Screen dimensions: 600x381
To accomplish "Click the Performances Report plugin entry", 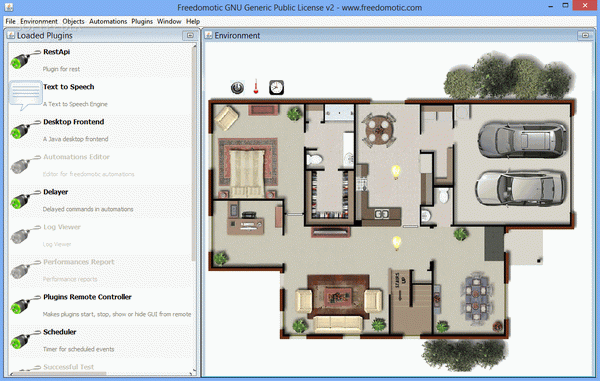I will point(100,270).
